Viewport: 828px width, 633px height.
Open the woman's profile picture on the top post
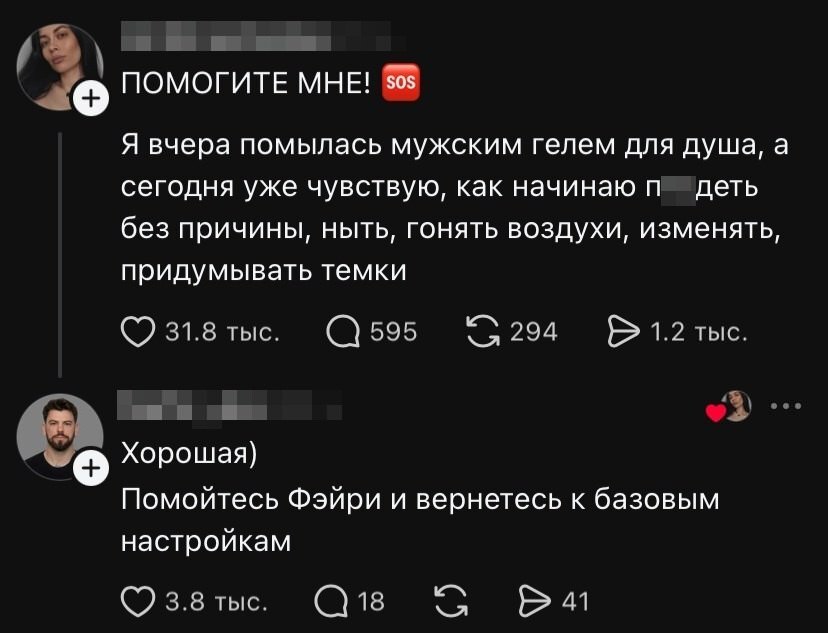[x=57, y=65]
